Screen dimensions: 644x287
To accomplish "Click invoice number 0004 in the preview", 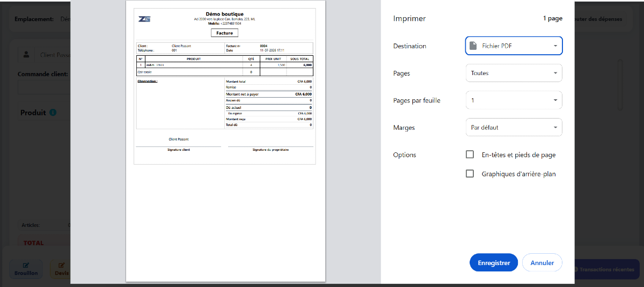I will tap(264, 46).
